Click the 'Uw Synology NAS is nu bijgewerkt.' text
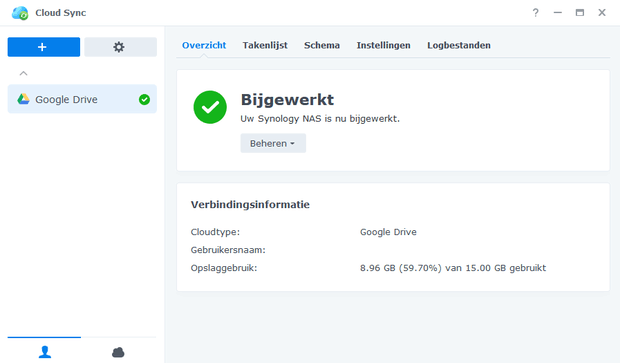The width and height of the screenshot is (620, 363). click(320, 119)
